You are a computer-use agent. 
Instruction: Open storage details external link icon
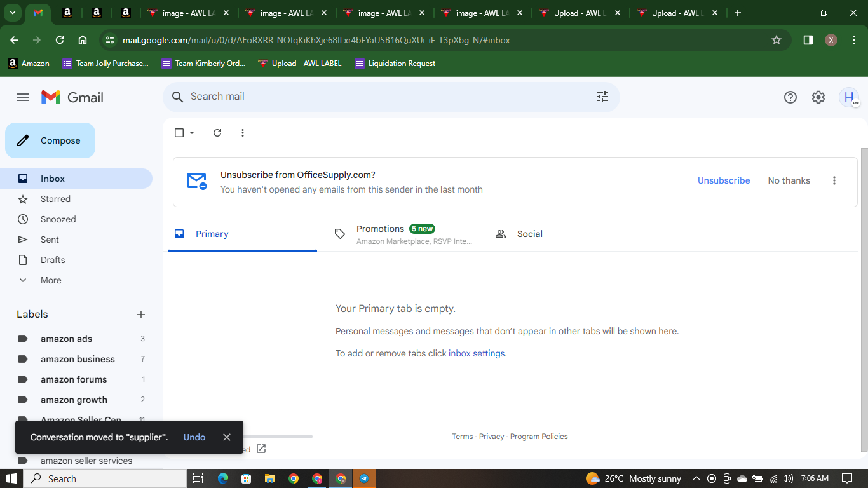[261, 449]
